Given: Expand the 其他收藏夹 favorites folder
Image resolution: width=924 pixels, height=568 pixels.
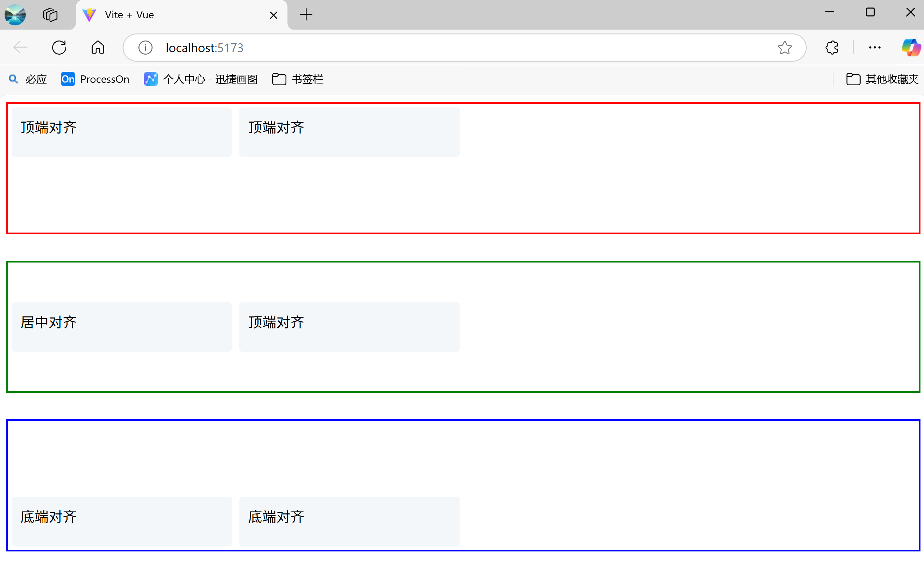Looking at the screenshot, I should pos(882,79).
